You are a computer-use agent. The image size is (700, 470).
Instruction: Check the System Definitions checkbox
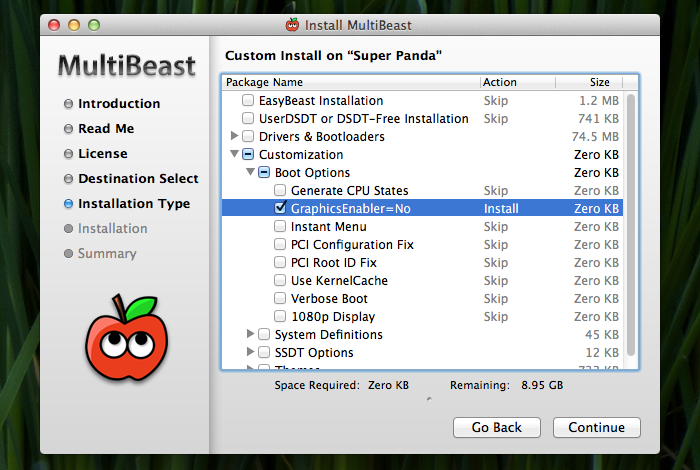[264, 334]
